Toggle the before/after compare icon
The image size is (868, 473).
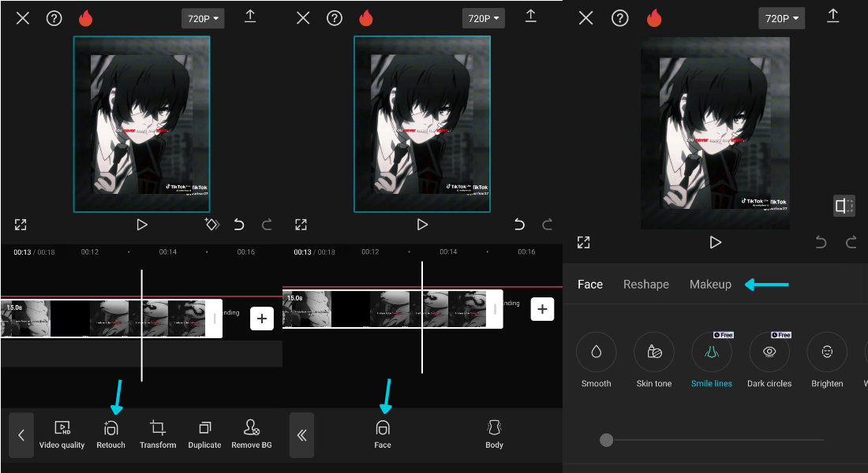[x=844, y=206]
